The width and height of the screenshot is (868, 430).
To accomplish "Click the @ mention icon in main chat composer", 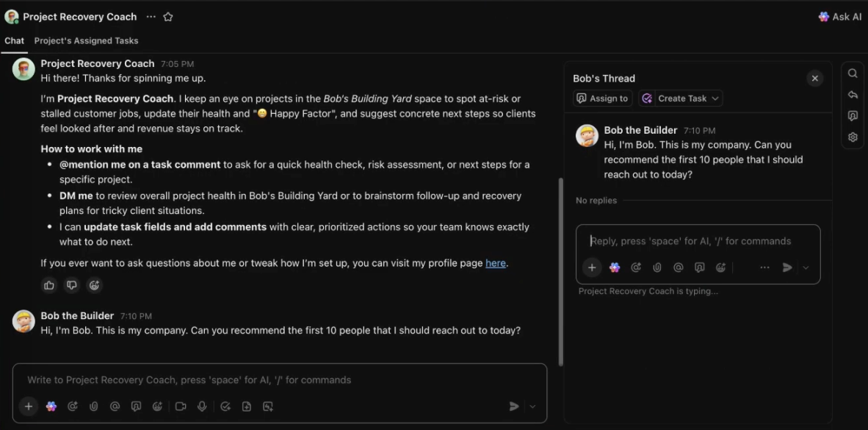I will pos(115,406).
